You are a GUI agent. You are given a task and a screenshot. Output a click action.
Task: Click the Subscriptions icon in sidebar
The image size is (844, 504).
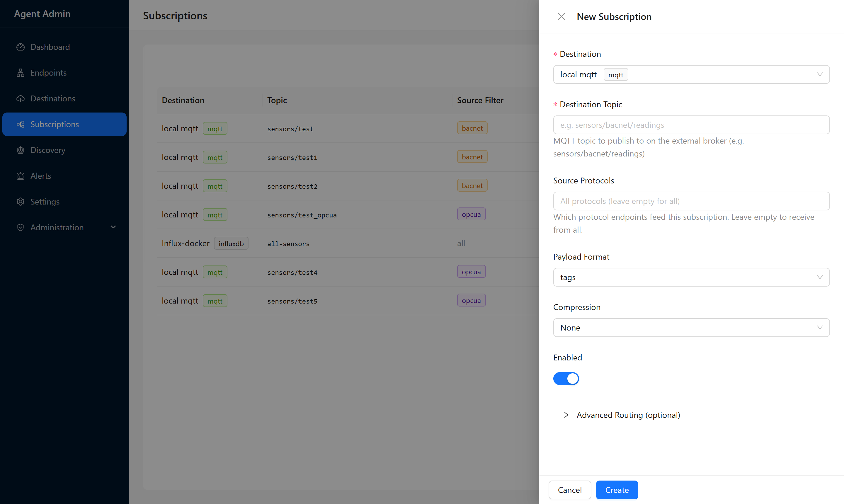tap(21, 124)
